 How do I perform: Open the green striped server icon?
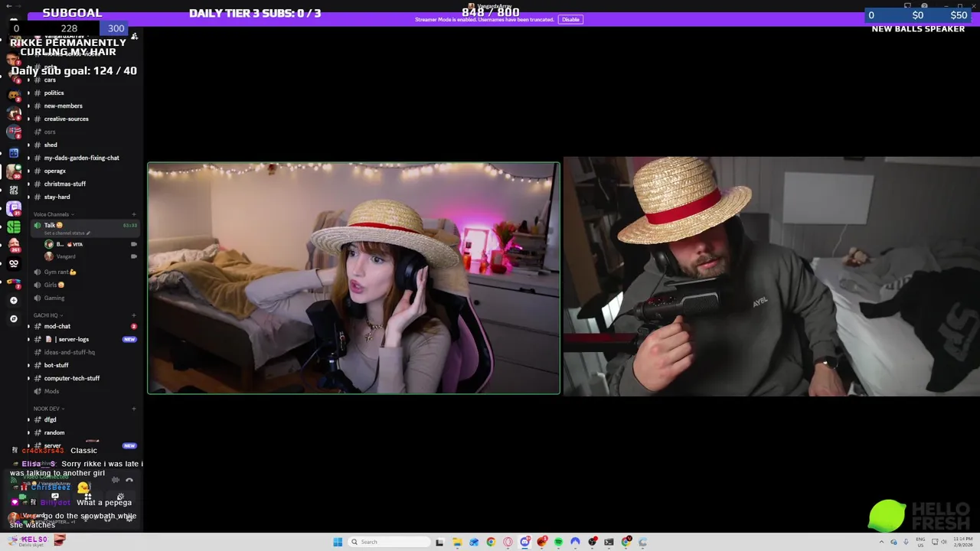pyautogui.click(x=14, y=227)
